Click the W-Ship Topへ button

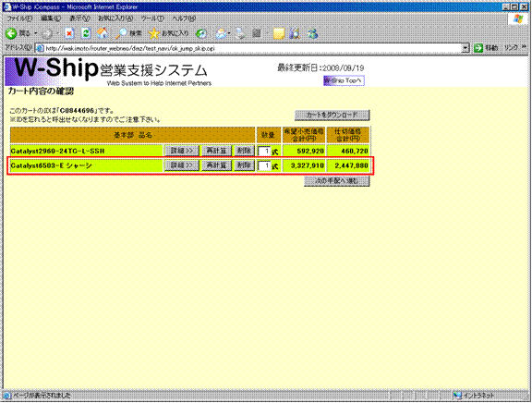click(344, 80)
